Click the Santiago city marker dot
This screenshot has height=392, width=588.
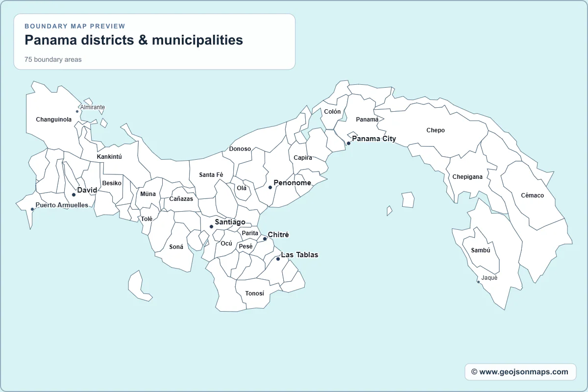pyautogui.click(x=211, y=226)
